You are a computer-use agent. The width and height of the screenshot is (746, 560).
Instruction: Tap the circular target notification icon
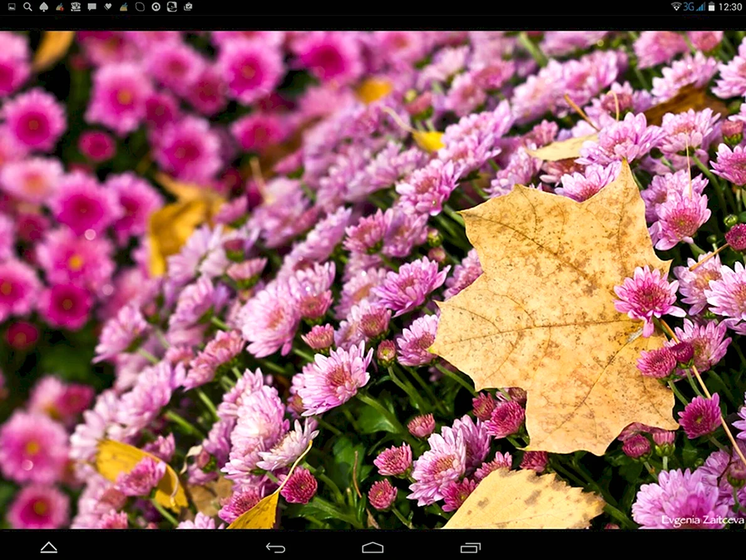coord(156,7)
